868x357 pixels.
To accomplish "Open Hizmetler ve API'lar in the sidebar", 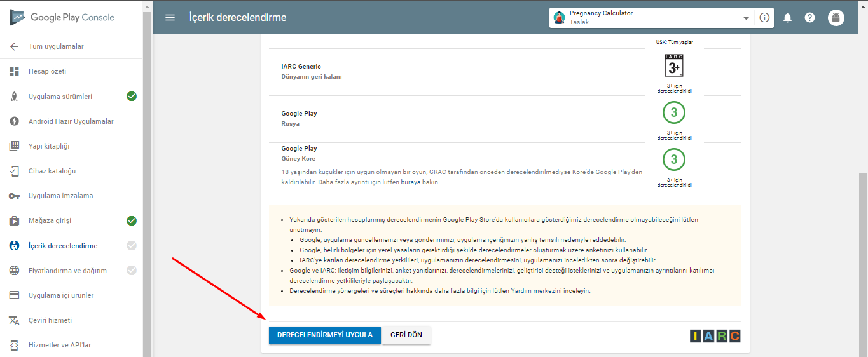I will (60, 345).
